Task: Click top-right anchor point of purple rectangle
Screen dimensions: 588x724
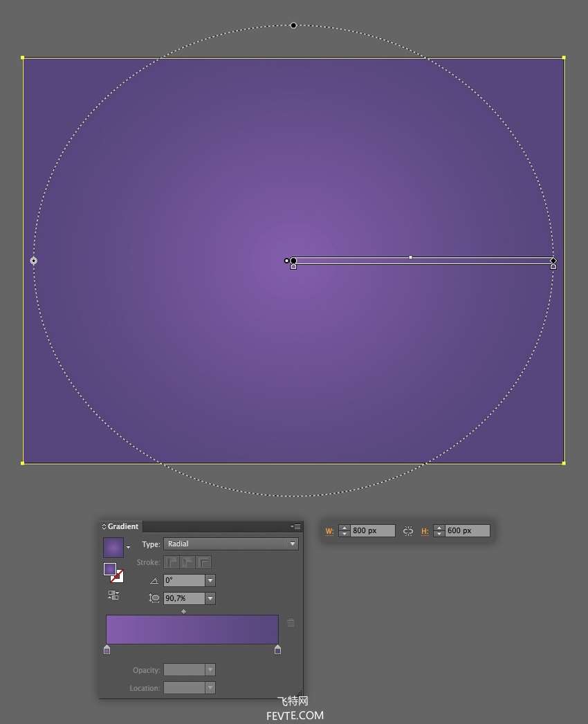Action: 564,57
